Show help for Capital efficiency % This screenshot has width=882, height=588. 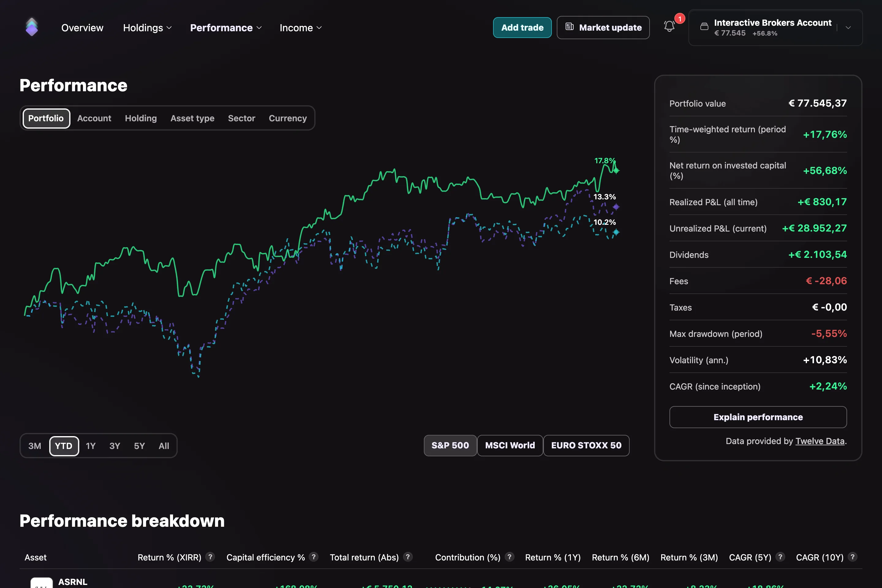(x=314, y=557)
